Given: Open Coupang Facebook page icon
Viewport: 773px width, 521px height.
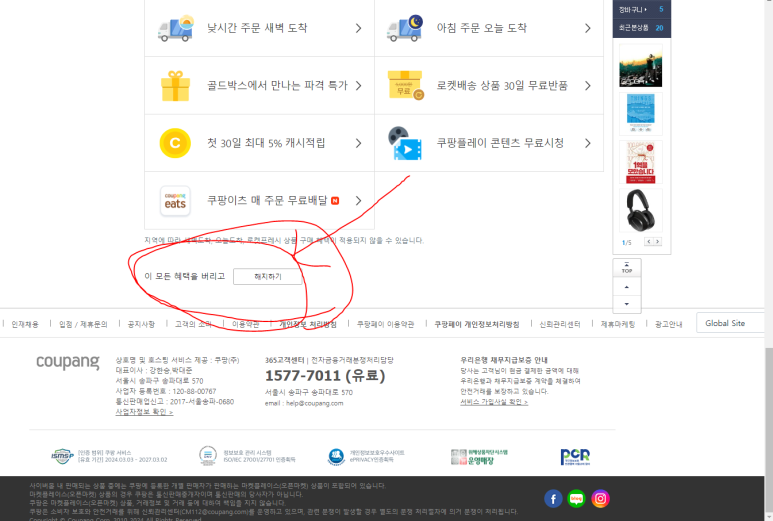Looking at the screenshot, I should tap(553, 499).
